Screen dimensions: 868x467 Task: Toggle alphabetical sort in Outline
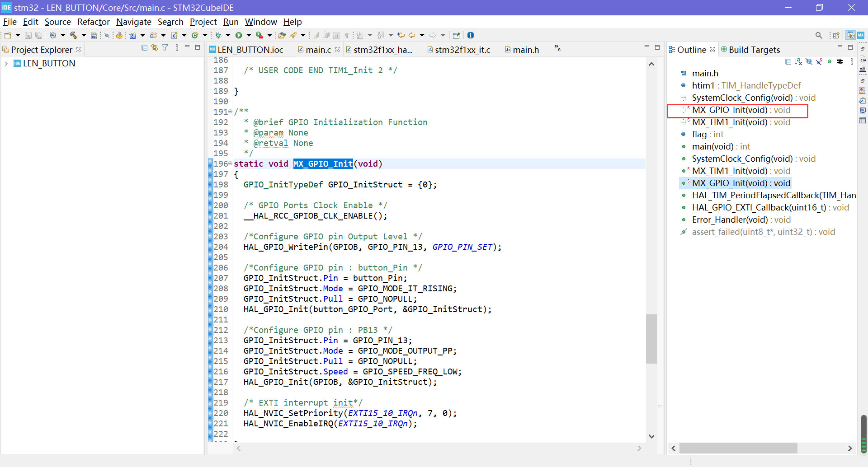(x=798, y=61)
